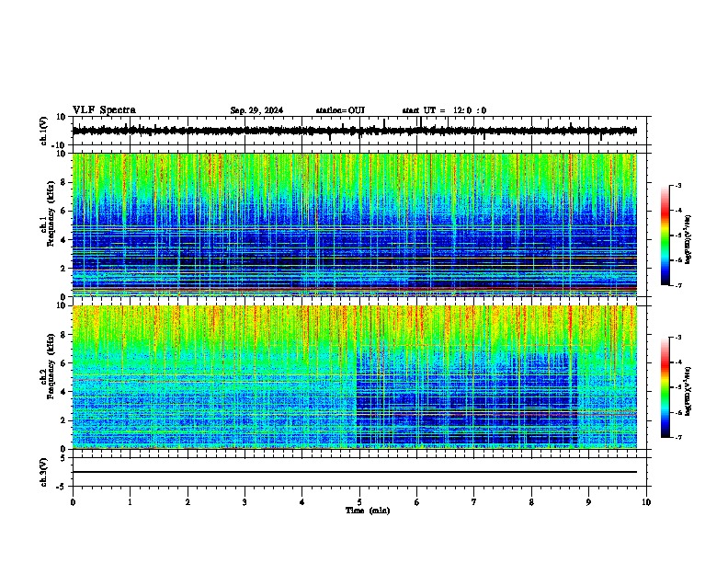Click the "station=OUJ" header label
Screen dimensions: 728x563
[340, 110]
